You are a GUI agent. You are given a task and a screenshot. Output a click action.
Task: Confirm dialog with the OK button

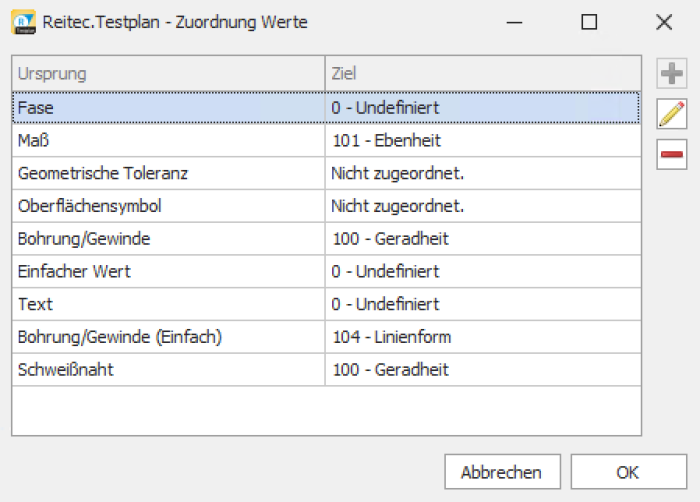pos(629,472)
